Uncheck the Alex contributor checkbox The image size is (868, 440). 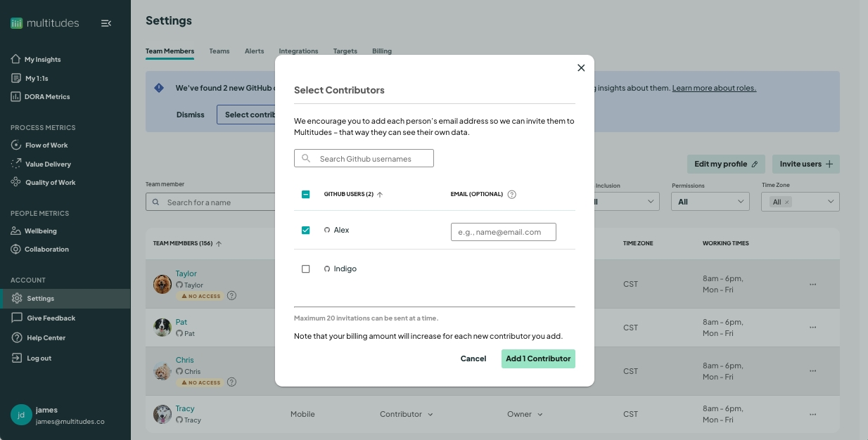[x=305, y=231]
